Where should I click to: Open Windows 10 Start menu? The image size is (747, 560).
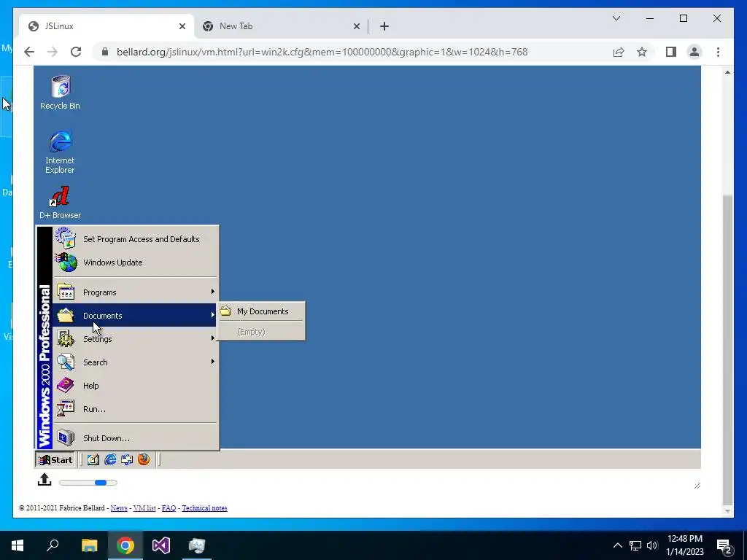pyautogui.click(x=18, y=545)
